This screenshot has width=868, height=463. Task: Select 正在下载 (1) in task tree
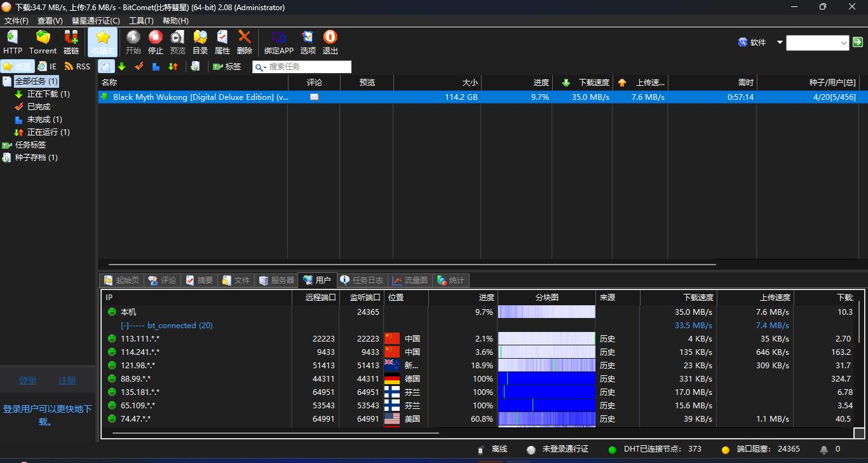coord(48,94)
